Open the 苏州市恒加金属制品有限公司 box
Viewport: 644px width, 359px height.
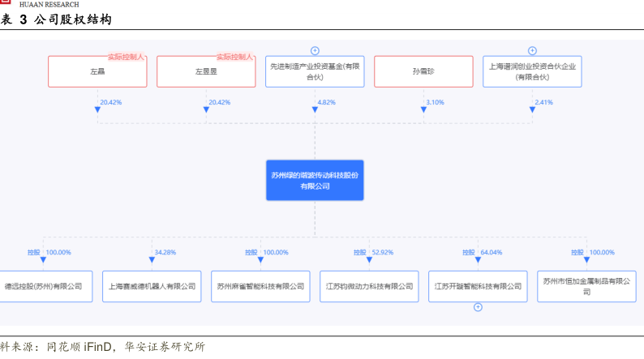(x=586, y=286)
